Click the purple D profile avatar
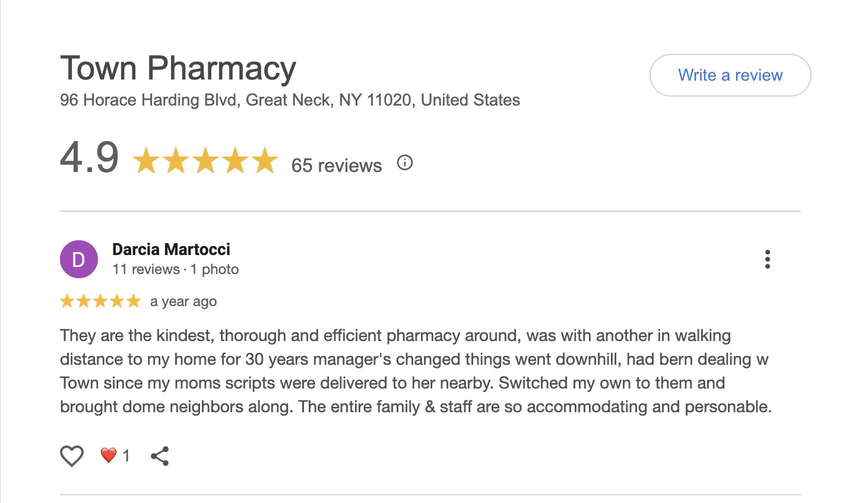 tap(79, 259)
